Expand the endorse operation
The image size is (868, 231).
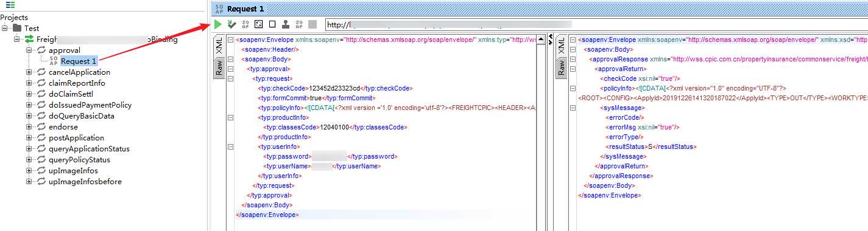pyautogui.click(x=29, y=127)
